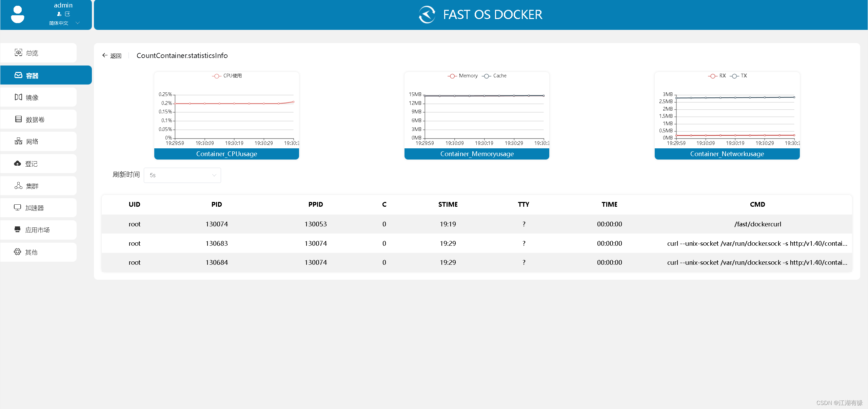Screen dimensions: 868x409
Task: Click the 集群 cluster nodes icon
Action: pos(18,186)
